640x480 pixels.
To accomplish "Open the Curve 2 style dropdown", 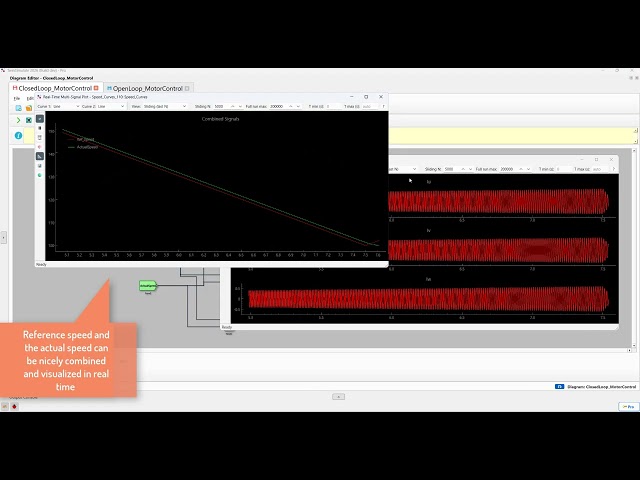I will tap(111, 106).
